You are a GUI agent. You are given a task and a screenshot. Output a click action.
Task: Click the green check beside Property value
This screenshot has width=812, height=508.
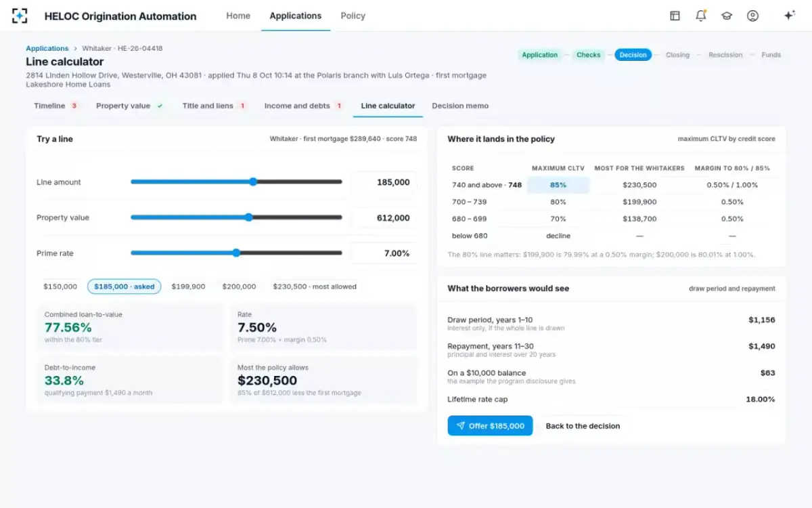(160, 106)
